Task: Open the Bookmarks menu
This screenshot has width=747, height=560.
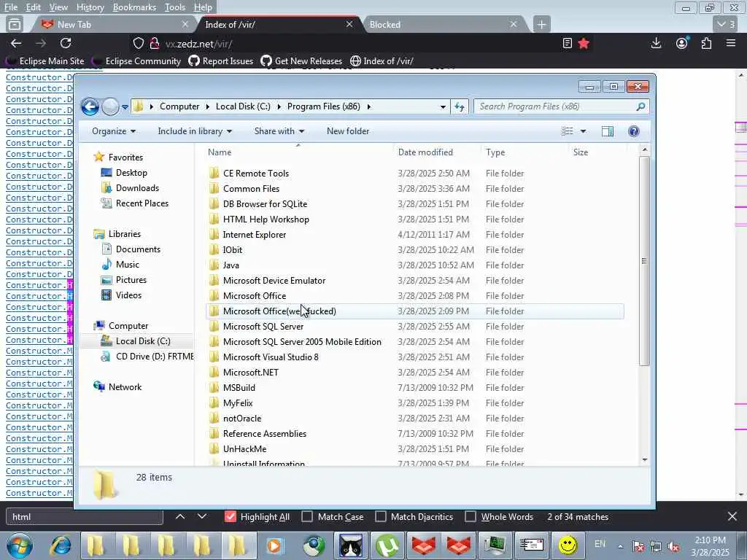Action: [134, 7]
